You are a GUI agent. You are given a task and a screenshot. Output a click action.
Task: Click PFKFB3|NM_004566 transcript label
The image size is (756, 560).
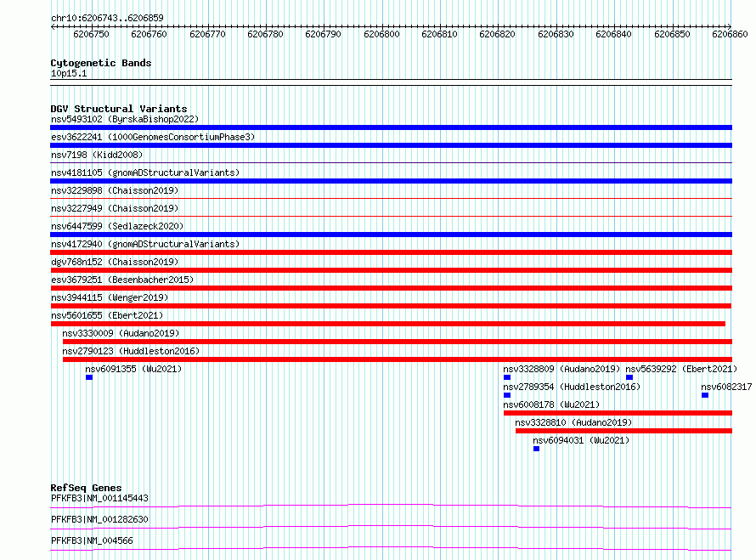coord(92,540)
